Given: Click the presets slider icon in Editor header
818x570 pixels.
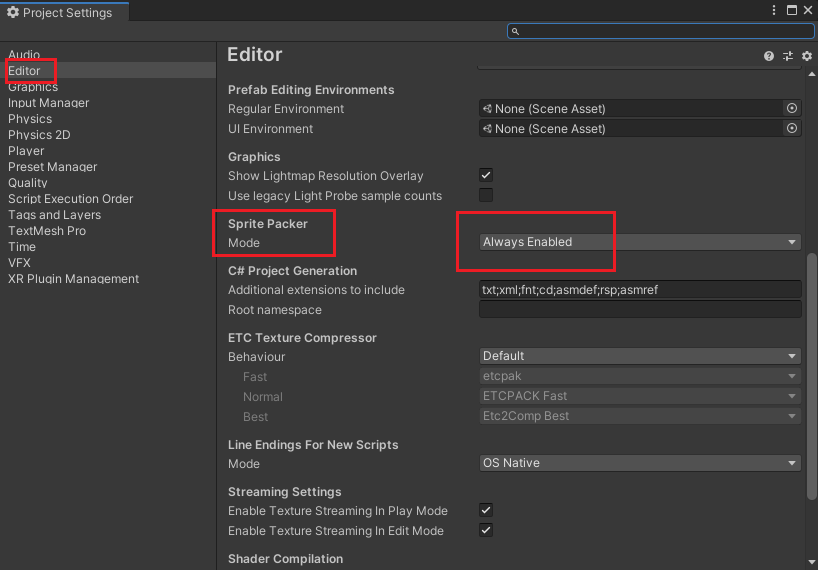Looking at the screenshot, I should pos(788,56).
